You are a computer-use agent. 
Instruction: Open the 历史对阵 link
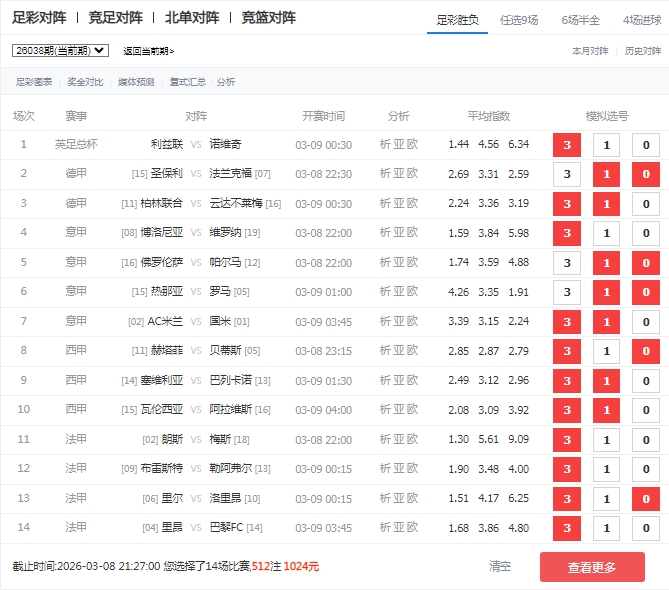643,50
